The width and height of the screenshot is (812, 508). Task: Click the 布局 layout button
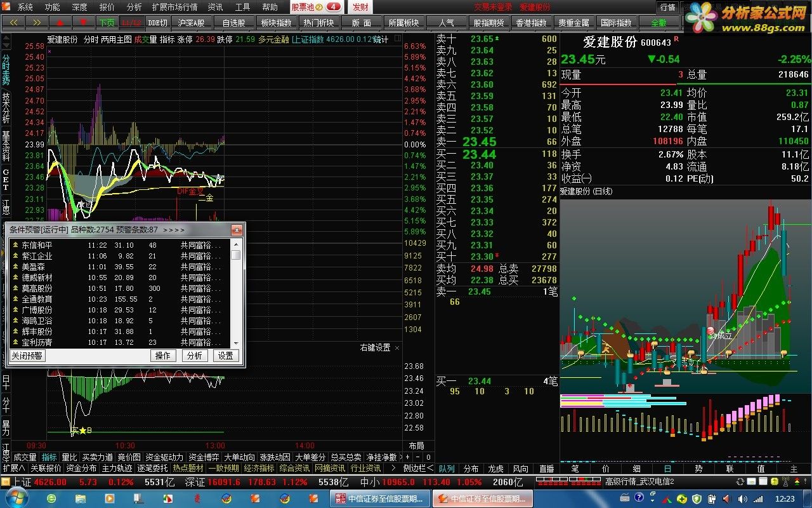[416, 446]
